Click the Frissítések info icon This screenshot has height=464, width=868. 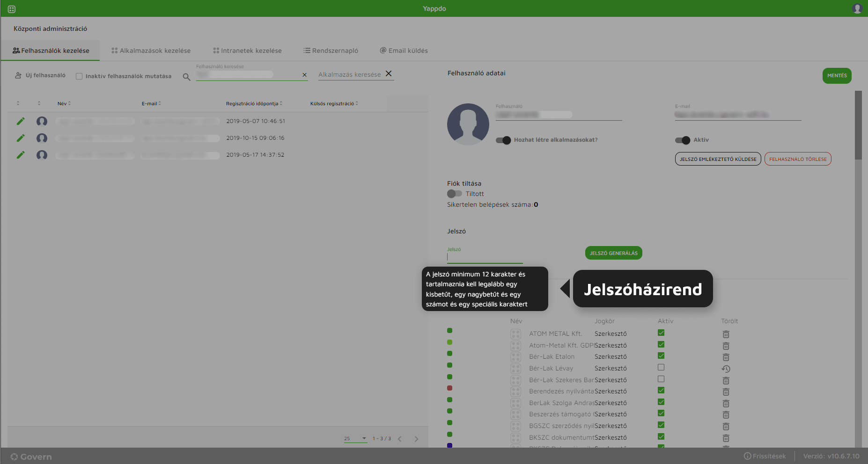pyautogui.click(x=747, y=456)
